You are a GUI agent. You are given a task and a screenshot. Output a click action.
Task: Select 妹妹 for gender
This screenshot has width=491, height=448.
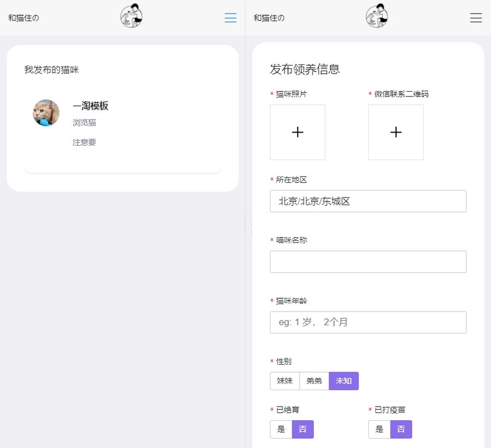coord(285,381)
